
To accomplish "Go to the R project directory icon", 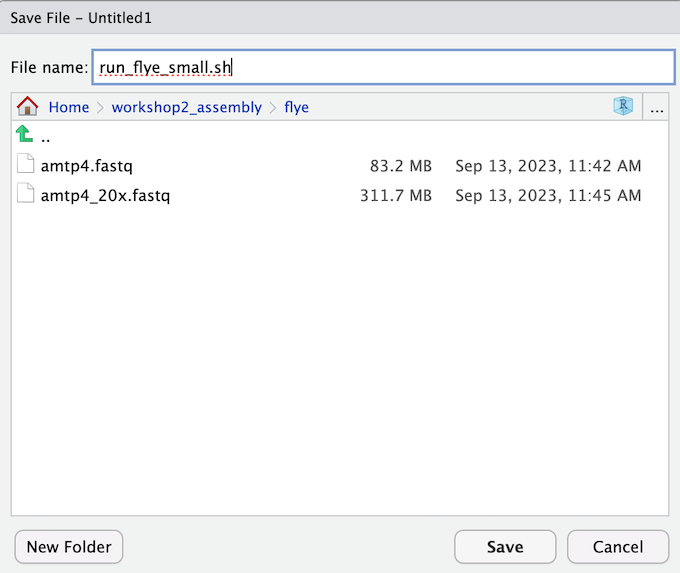I will (x=623, y=106).
